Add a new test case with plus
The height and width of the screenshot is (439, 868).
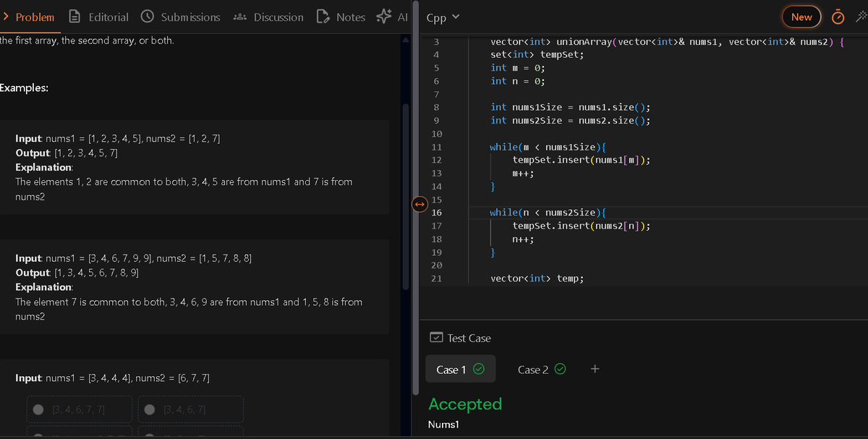pos(595,369)
